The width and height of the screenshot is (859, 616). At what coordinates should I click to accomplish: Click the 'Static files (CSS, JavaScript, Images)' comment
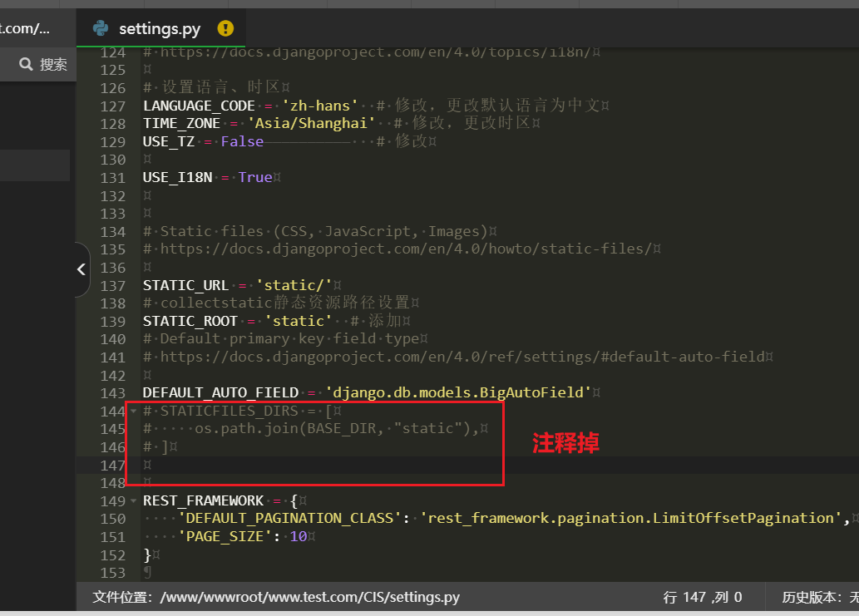tap(315, 232)
